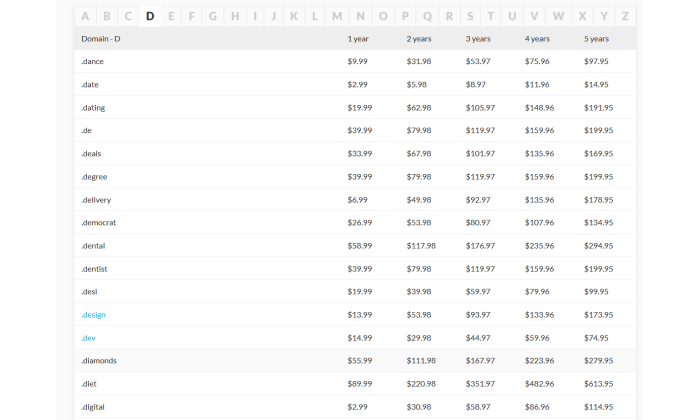Click the .dating 2 years price $62.98

[x=419, y=108]
